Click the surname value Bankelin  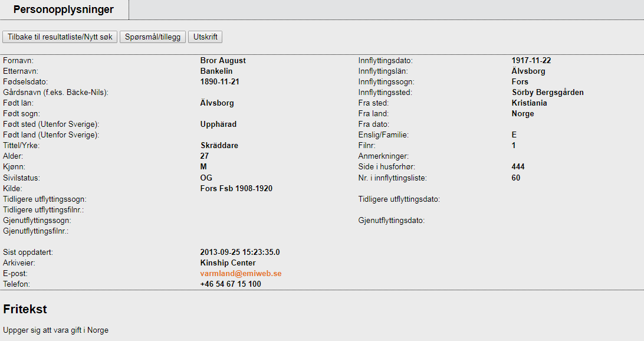(216, 71)
